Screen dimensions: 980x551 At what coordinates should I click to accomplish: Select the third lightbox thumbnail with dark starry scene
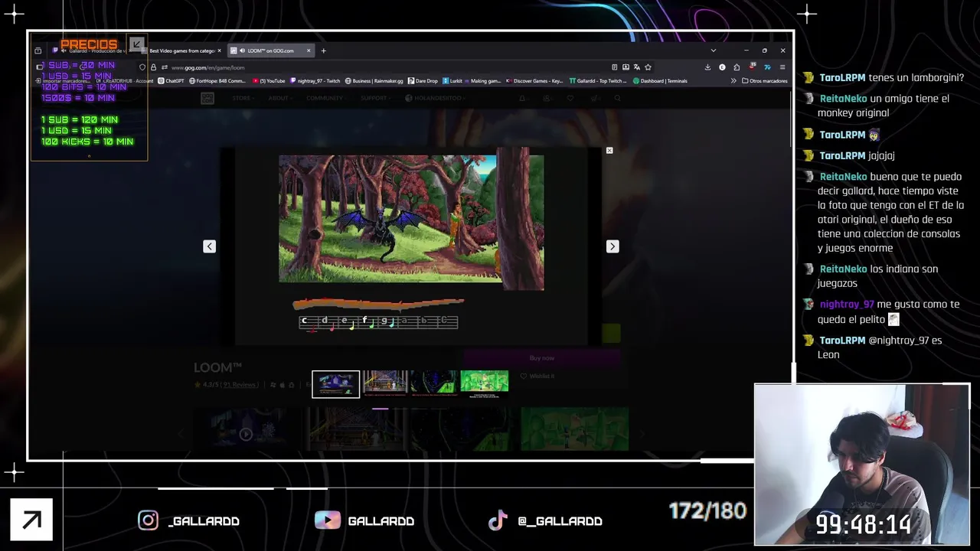pyautogui.click(x=434, y=383)
